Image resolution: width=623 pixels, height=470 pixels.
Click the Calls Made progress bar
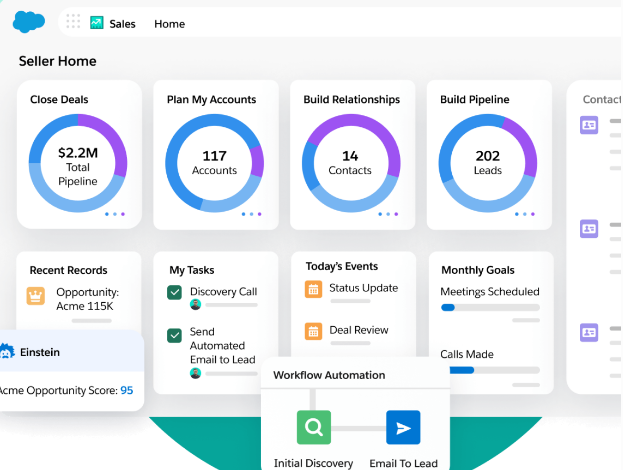point(490,370)
